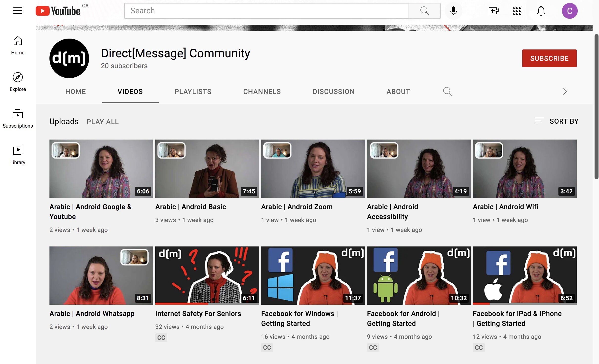This screenshot has height=364, width=599.
Task: Open Arabic Android Google & Youtube thumbnail
Action: [101, 169]
